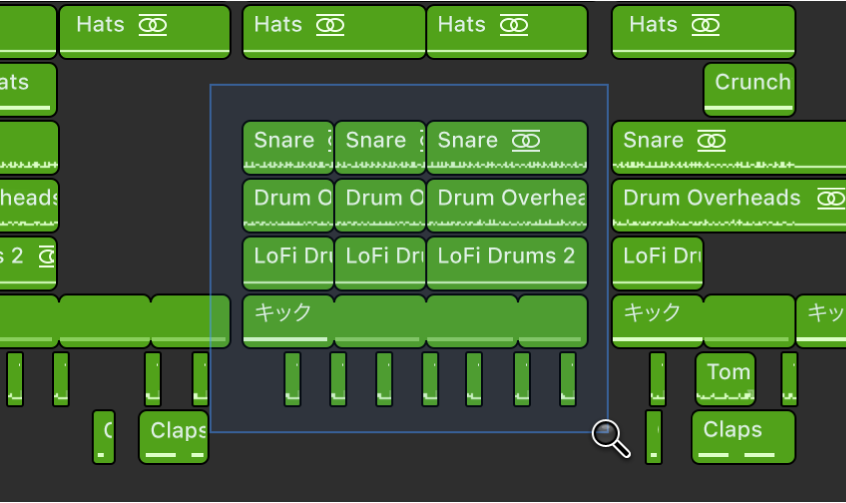Click loop icon on second Hats region from left
This screenshot has width=846, height=503.
click(x=330, y=25)
